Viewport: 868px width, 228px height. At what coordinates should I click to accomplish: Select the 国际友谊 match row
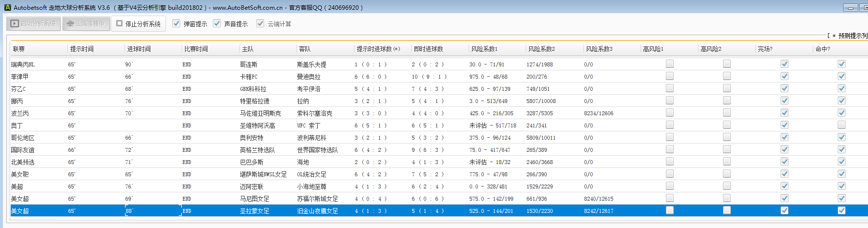(x=23, y=150)
